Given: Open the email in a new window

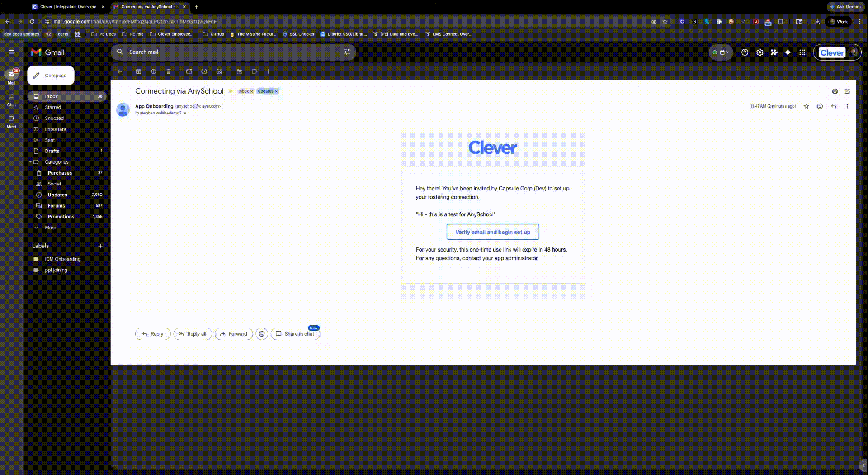Looking at the screenshot, I should [848, 91].
